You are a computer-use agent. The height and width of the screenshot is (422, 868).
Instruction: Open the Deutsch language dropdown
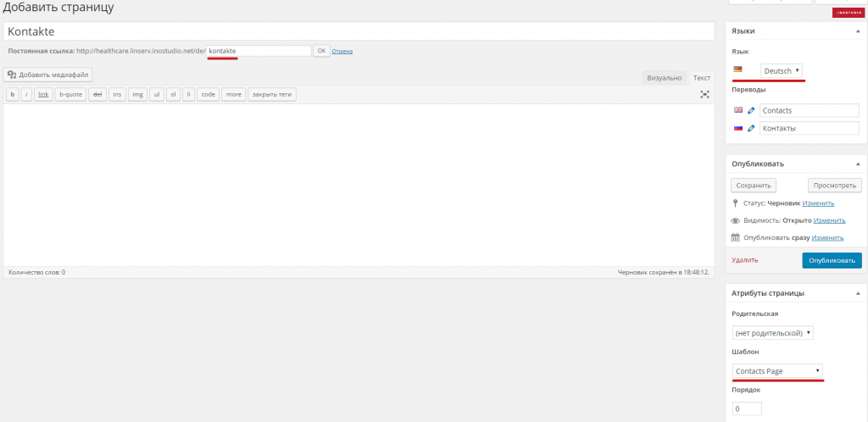(782, 70)
